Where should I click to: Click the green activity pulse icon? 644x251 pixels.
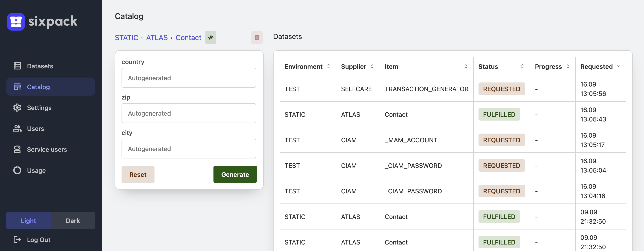coord(211,37)
